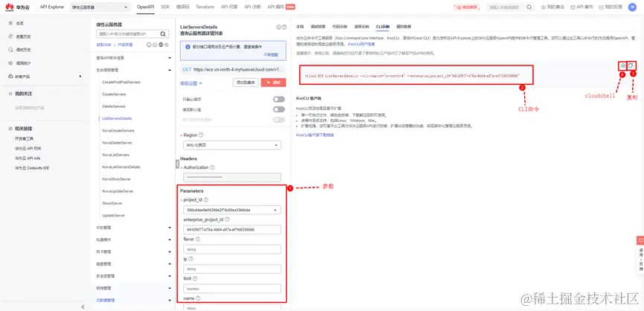Open CloudShell from the CLI example box
This screenshot has height=311, width=644.
click(x=623, y=65)
